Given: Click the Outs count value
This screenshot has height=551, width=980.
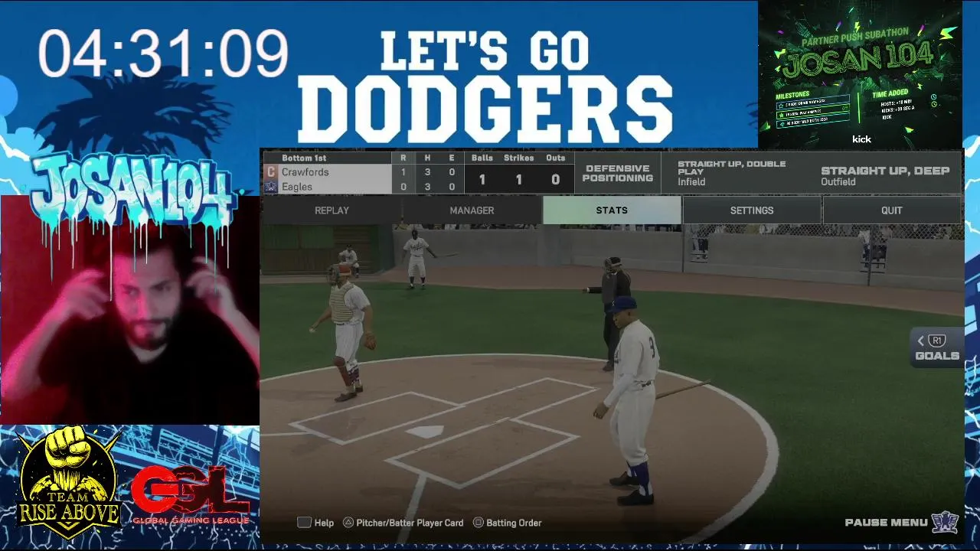Looking at the screenshot, I should pyautogui.click(x=556, y=180).
